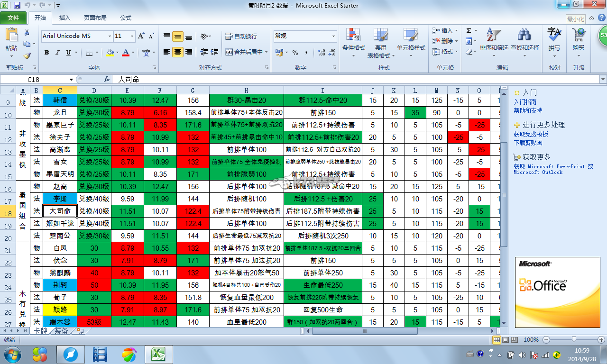
Task: Expand the number format dropdown (常规)
Action: [333, 36]
